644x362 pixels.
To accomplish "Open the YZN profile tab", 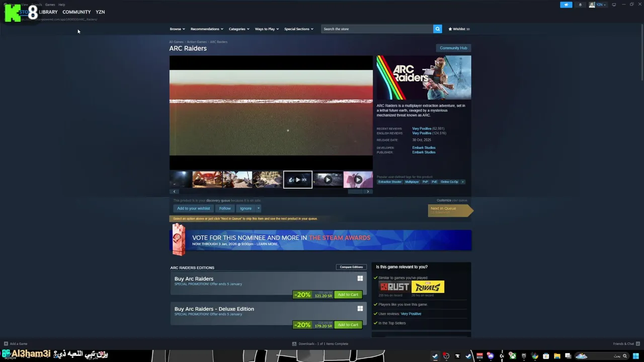I will [100, 12].
